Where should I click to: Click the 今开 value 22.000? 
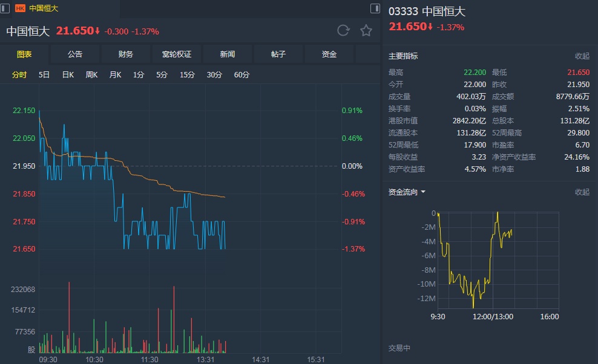point(475,84)
